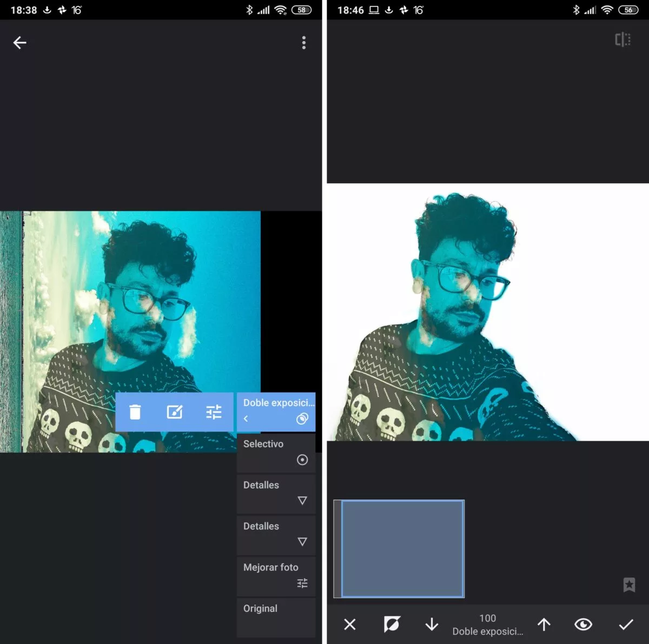Open the adjustment sliders for Doble exposición

[x=214, y=412]
